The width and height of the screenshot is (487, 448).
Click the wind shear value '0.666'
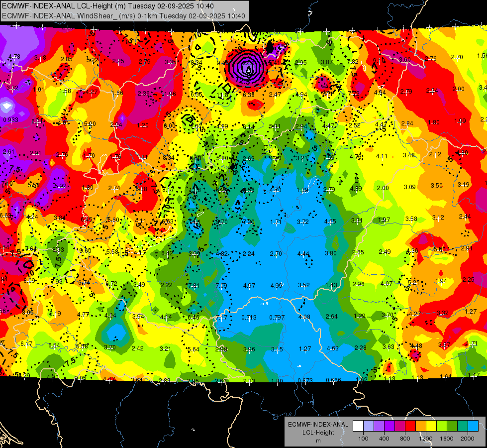[x=334, y=380]
